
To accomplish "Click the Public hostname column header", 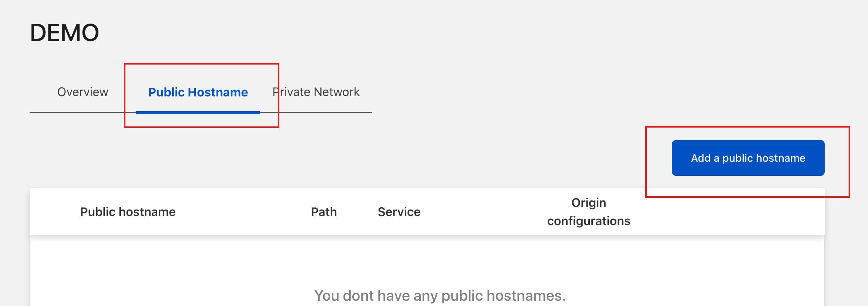I will (128, 212).
